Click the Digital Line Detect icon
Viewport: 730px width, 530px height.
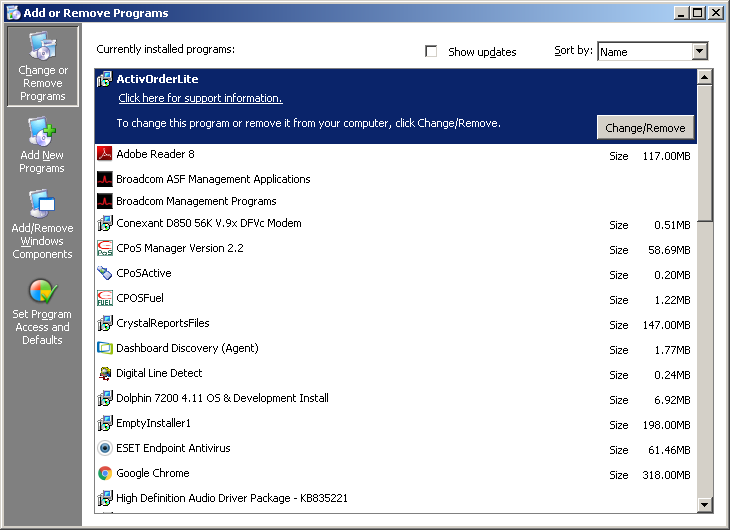(x=105, y=373)
